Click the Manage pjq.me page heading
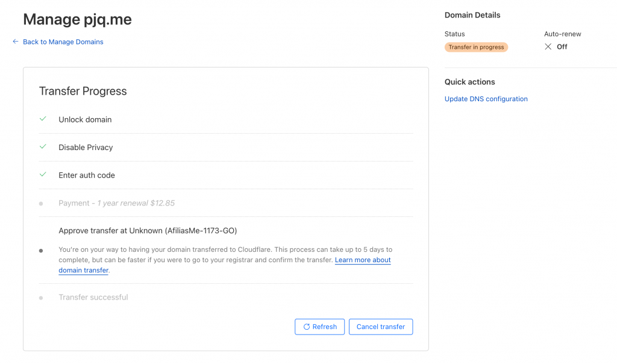 [x=77, y=19]
